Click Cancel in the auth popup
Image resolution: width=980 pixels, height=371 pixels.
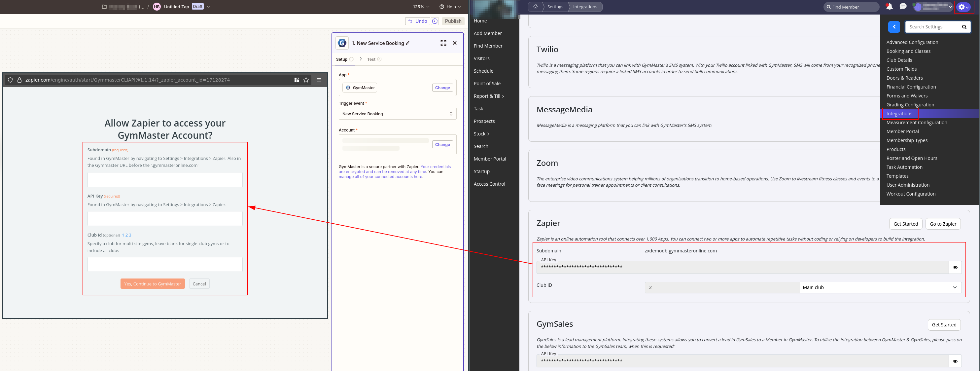coord(199,284)
